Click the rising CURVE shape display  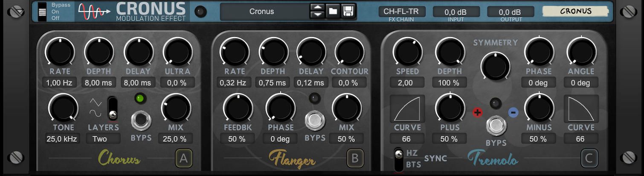pyautogui.click(x=407, y=109)
